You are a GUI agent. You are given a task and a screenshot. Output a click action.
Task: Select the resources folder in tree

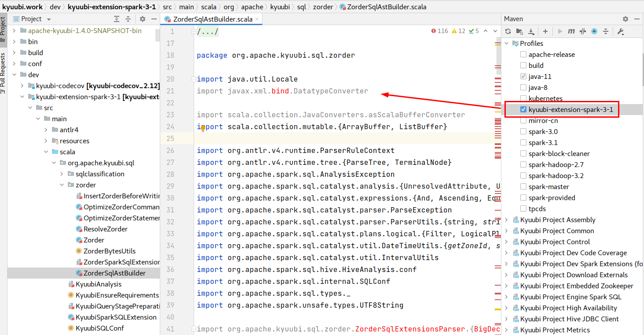(x=74, y=141)
